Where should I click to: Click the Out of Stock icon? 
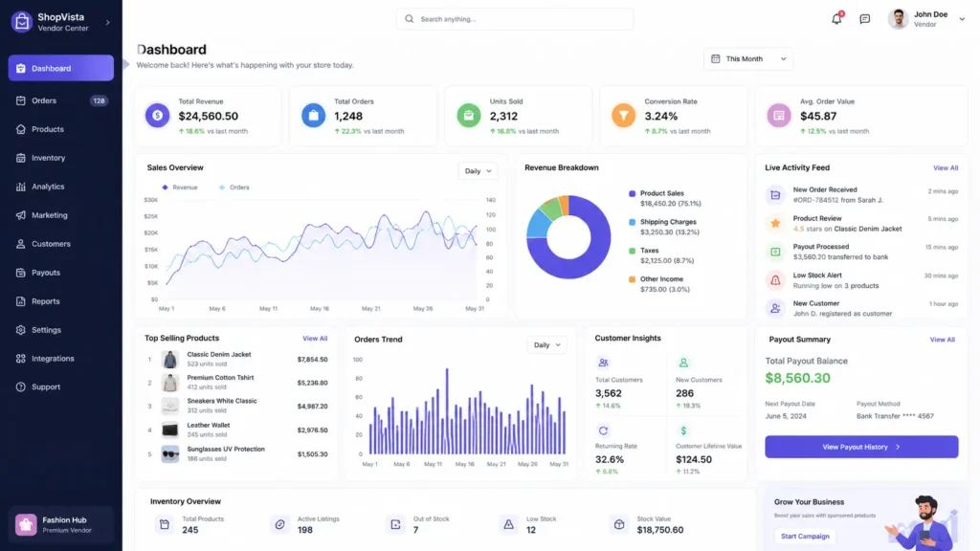click(x=395, y=525)
